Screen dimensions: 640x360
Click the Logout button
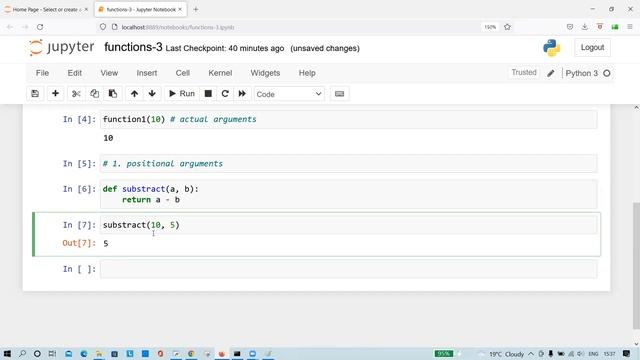592,47
